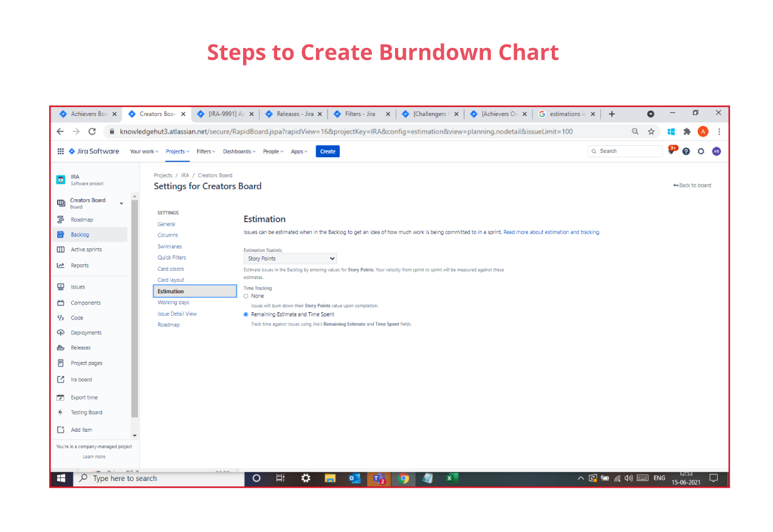773x532 pixels.
Task: Follow the Back to board link
Action: [x=693, y=185]
